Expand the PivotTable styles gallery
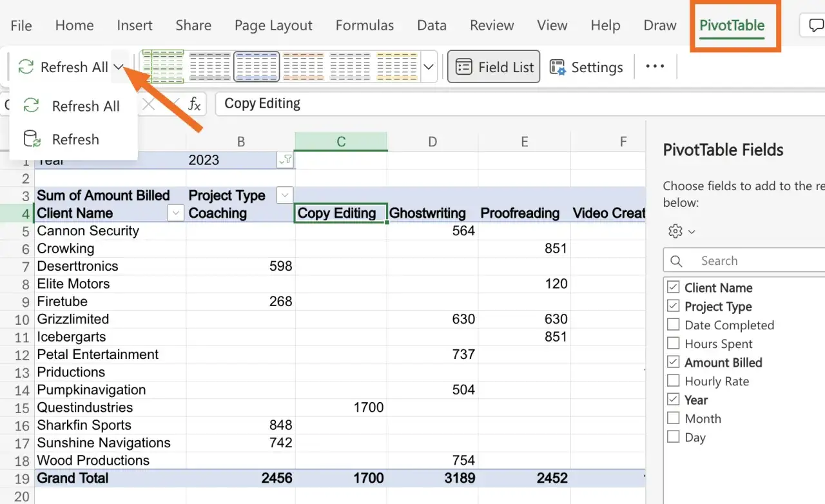 429,67
